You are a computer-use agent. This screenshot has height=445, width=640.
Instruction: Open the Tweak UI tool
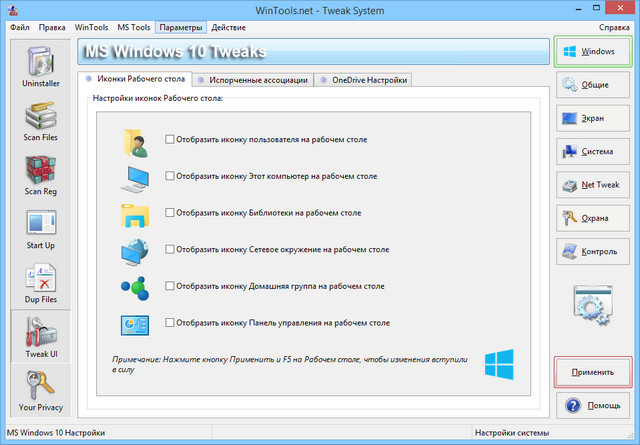40,338
